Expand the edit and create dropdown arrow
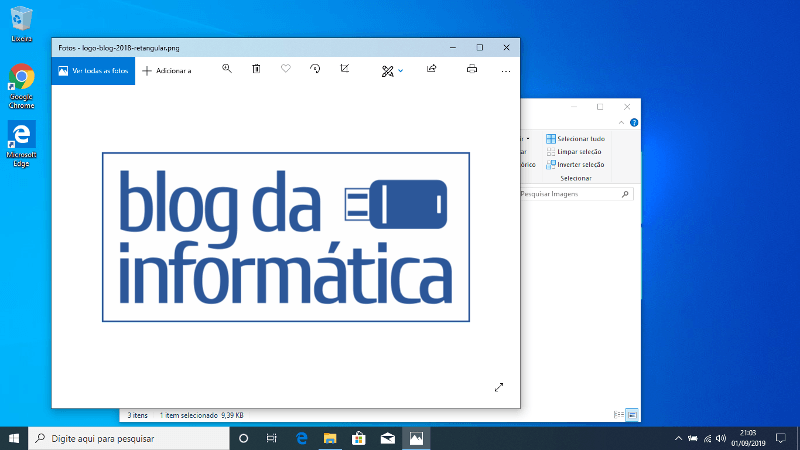The image size is (800, 450). (x=401, y=71)
